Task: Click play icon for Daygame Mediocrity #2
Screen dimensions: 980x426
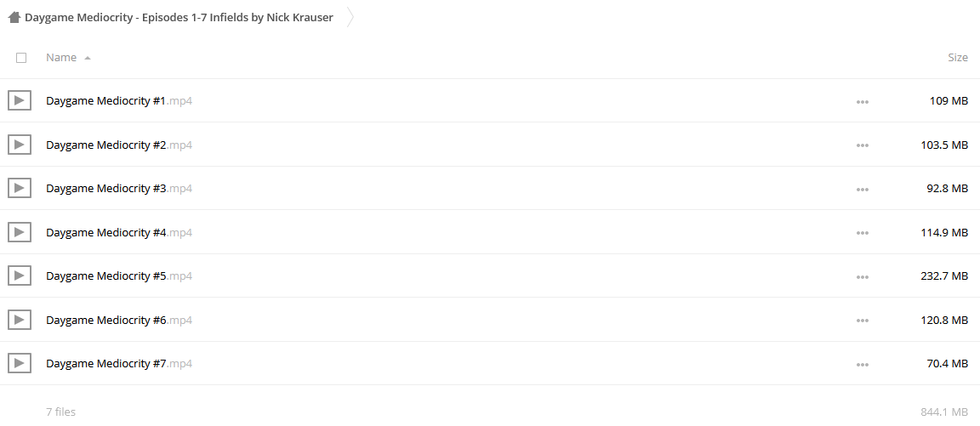Action: pos(20,145)
